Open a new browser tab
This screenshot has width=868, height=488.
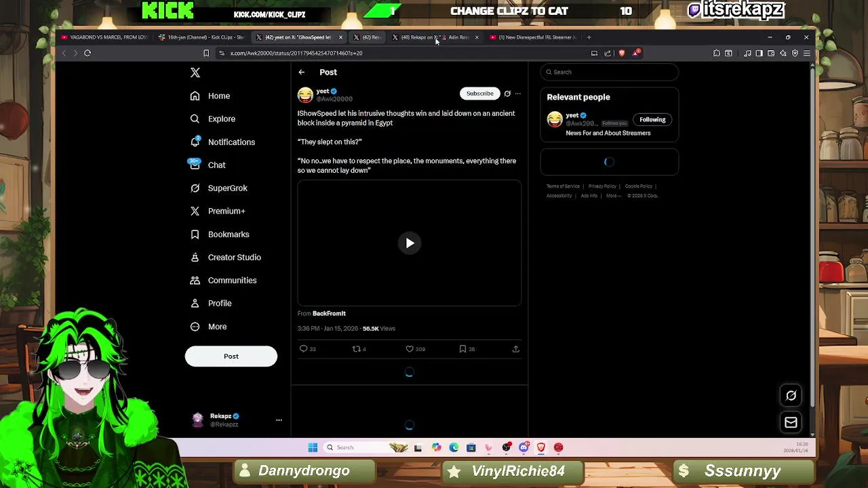click(x=589, y=37)
